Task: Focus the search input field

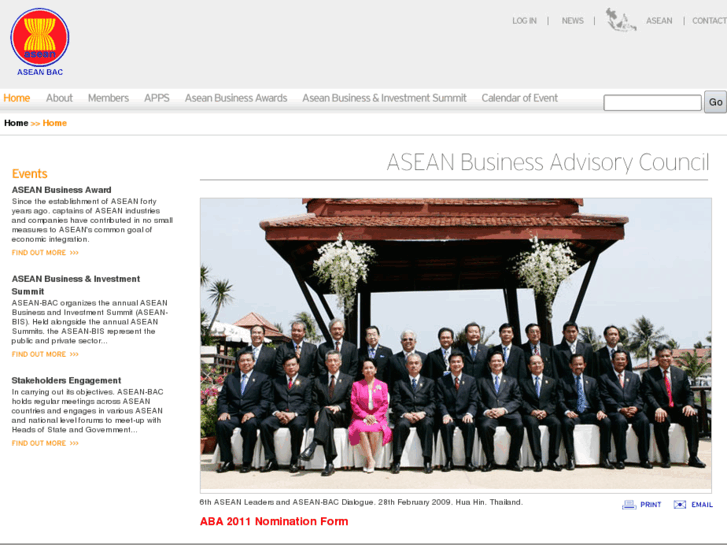Action: click(652, 103)
